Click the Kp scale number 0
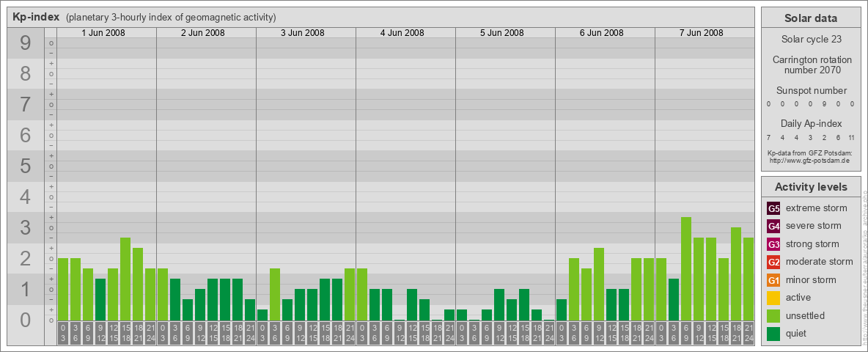The image size is (868, 352). (26, 319)
